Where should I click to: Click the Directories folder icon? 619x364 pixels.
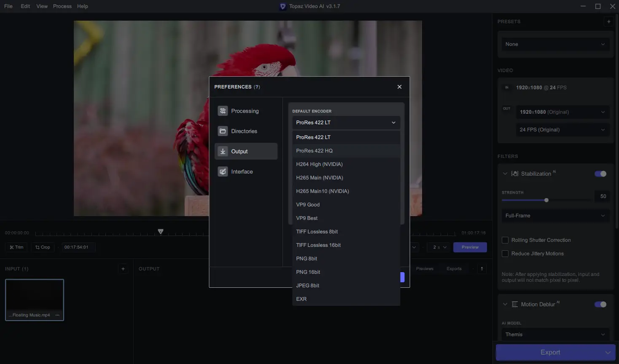(x=223, y=131)
